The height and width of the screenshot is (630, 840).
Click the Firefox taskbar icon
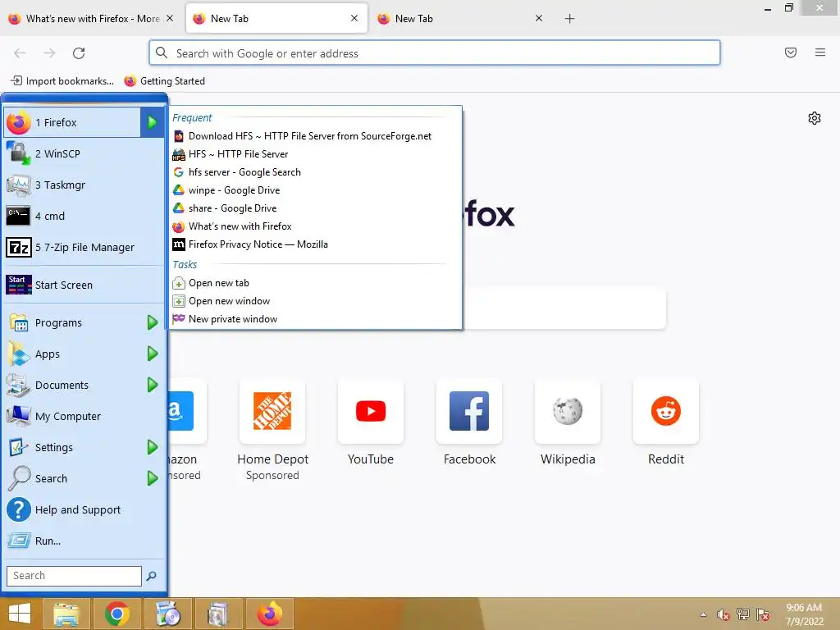click(x=269, y=614)
